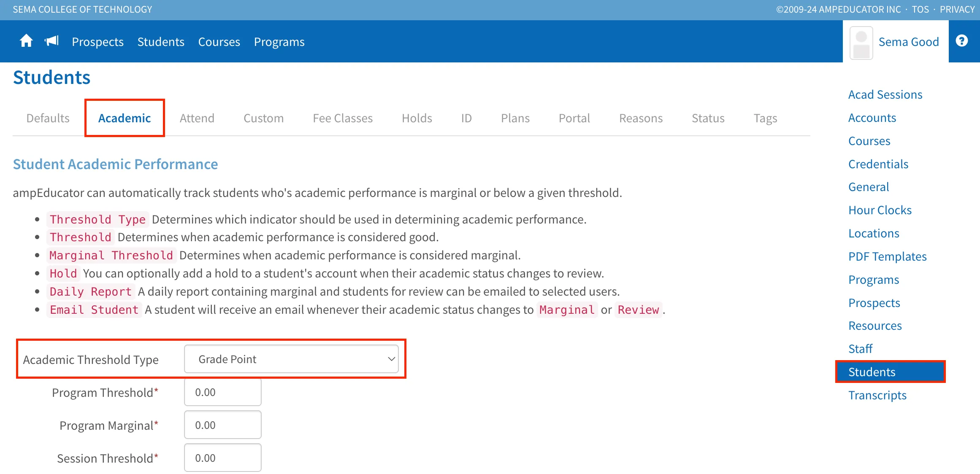Click the Program Marginal input field
This screenshot has width=980, height=474.
click(x=223, y=425)
